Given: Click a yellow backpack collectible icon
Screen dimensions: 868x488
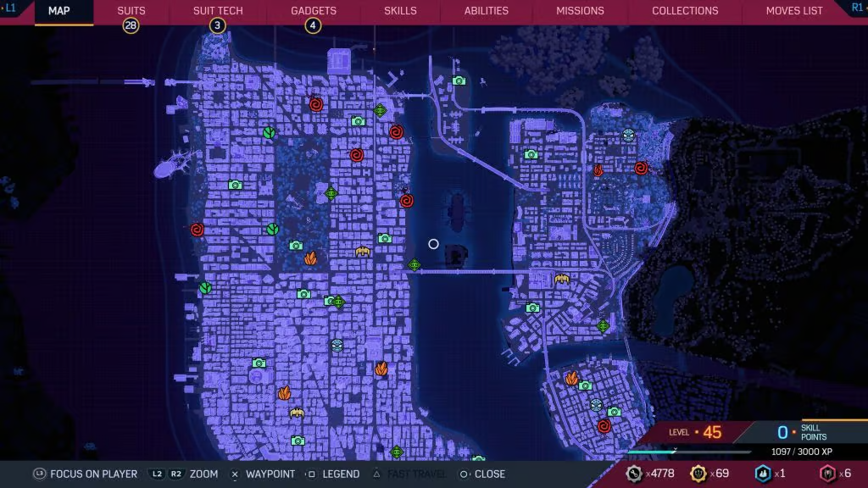Looking at the screenshot, I should 363,252.
